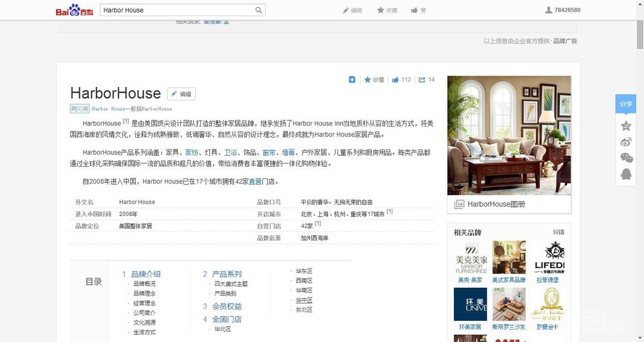
Task: Click the LIFEDI 拉菲德堡 brand logo
Action: 549,258
